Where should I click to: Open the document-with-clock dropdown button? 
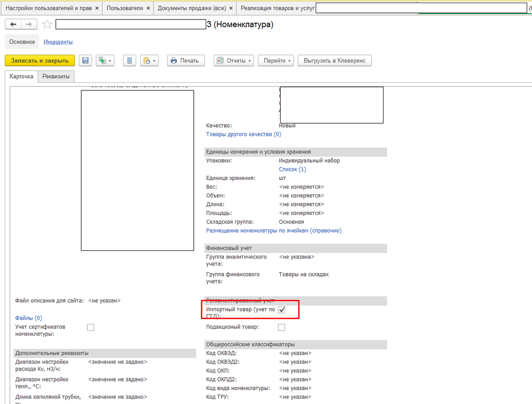149,61
